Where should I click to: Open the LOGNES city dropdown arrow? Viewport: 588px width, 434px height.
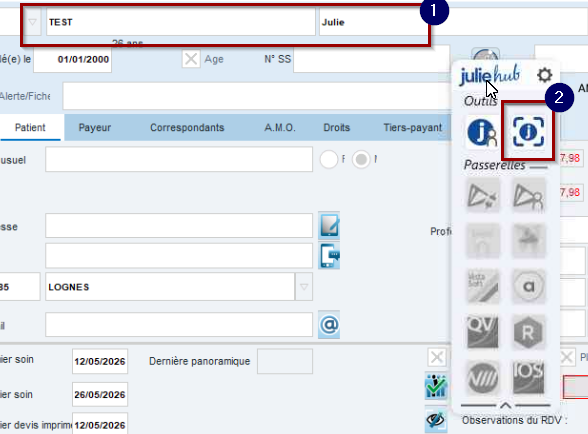click(304, 287)
